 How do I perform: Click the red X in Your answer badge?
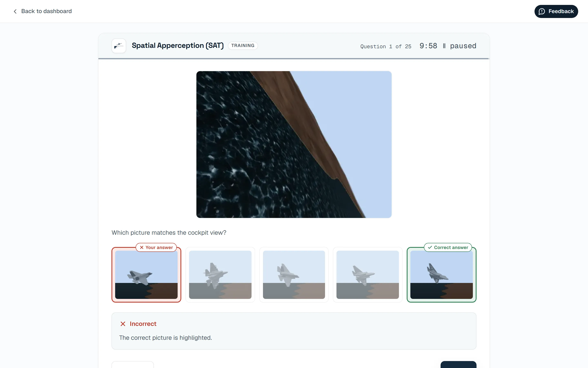142,247
